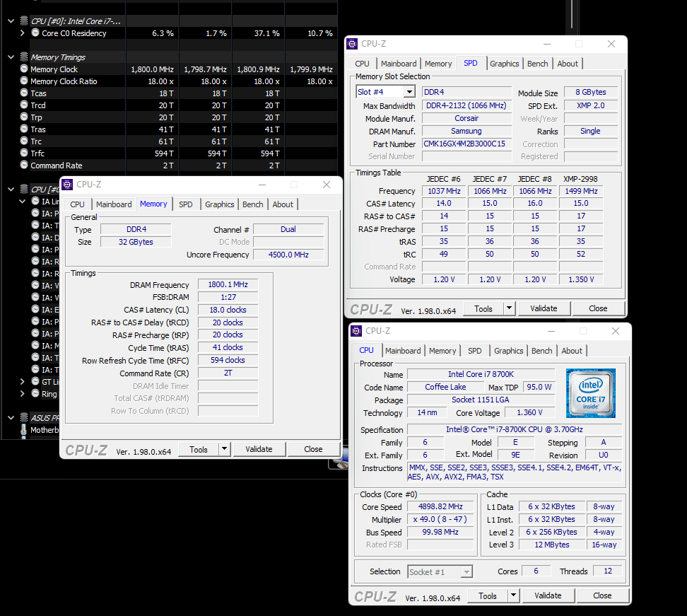Click the FSB:DRAM value 1:27

(x=228, y=297)
